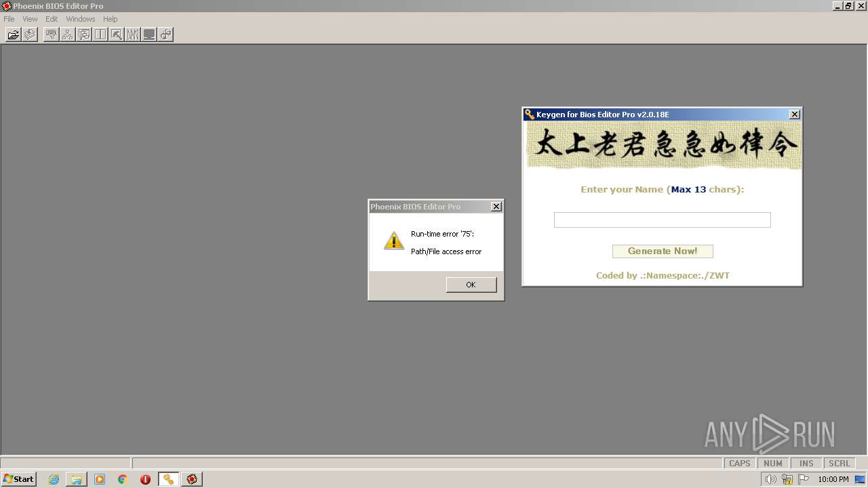Click the volume speaker tray icon
The image size is (868, 488).
click(771, 479)
